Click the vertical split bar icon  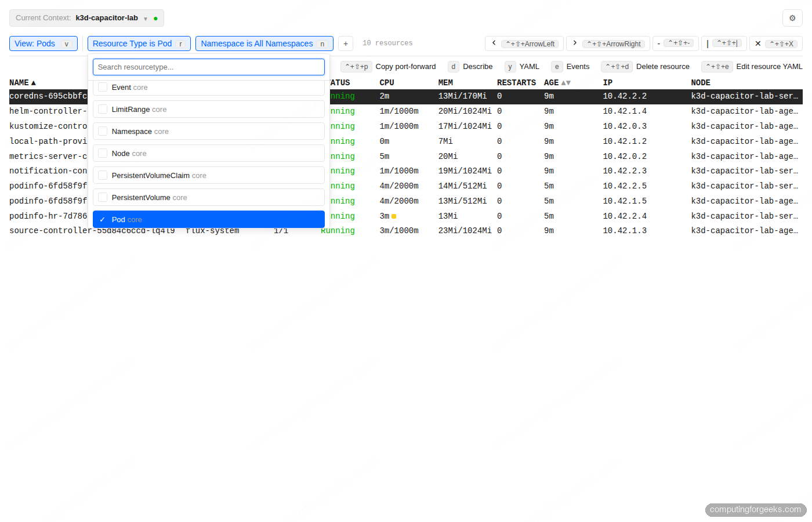pyautogui.click(x=708, y=43)
